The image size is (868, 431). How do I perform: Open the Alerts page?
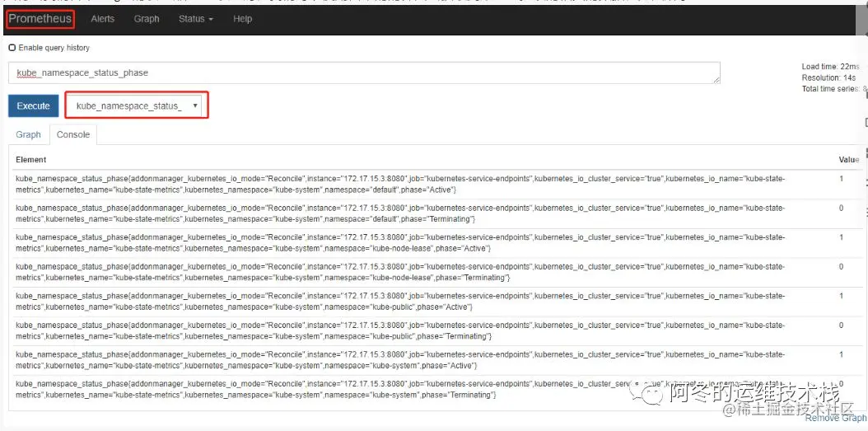[102, 19]
